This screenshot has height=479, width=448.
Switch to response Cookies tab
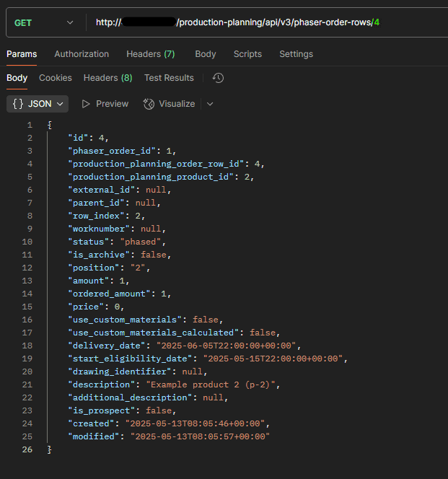click(x=56, y=78)
